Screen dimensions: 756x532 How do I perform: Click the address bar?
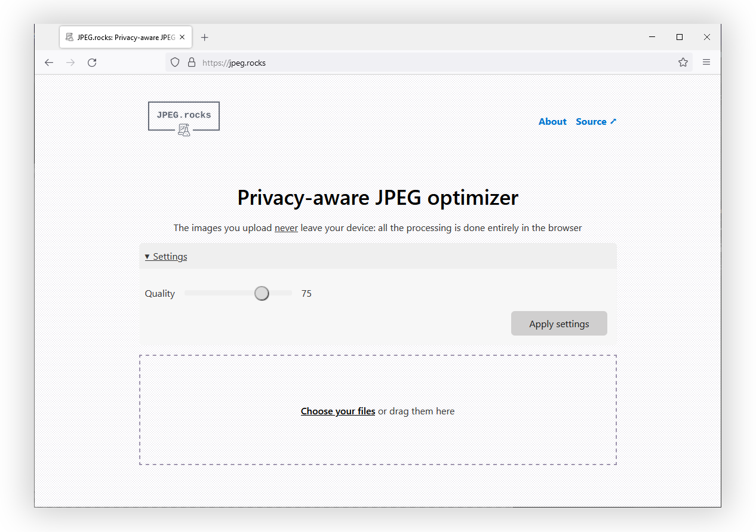pos(358,62)
